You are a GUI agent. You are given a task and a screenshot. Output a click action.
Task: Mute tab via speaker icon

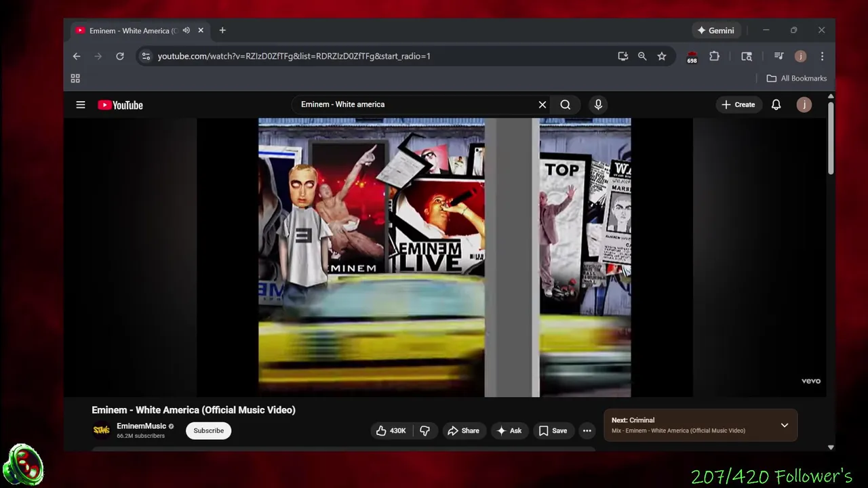(x=186, y=30)
